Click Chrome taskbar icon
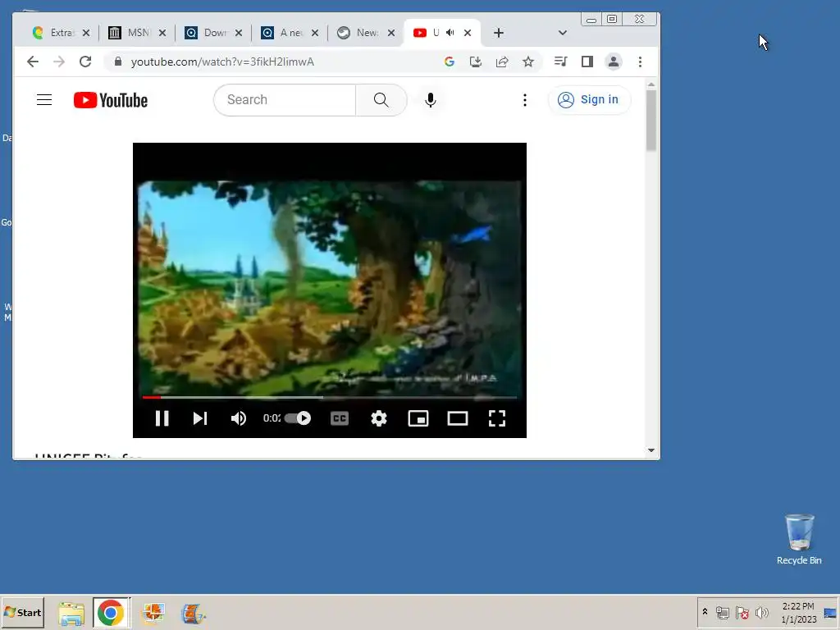 pyautogui.click(x=111, y=613)
